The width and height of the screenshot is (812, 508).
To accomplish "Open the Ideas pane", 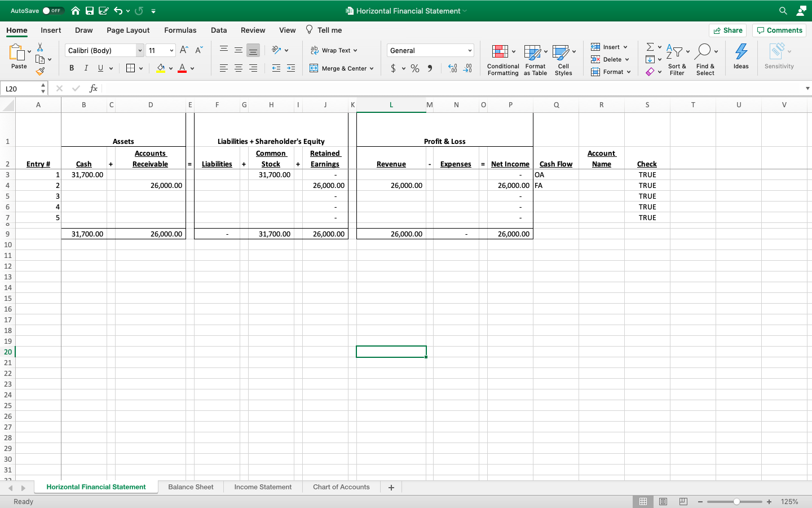I will point(741,56).
